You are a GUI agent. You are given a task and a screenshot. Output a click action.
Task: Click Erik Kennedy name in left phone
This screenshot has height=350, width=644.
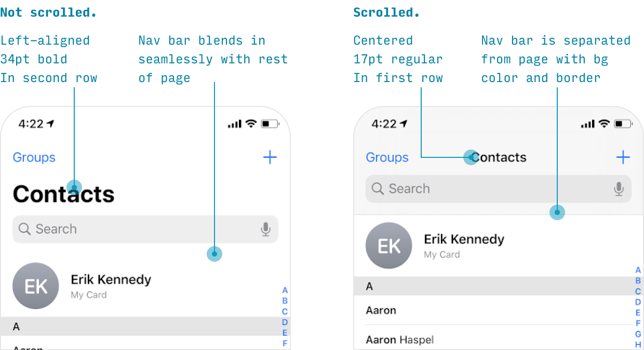point(111,279)
